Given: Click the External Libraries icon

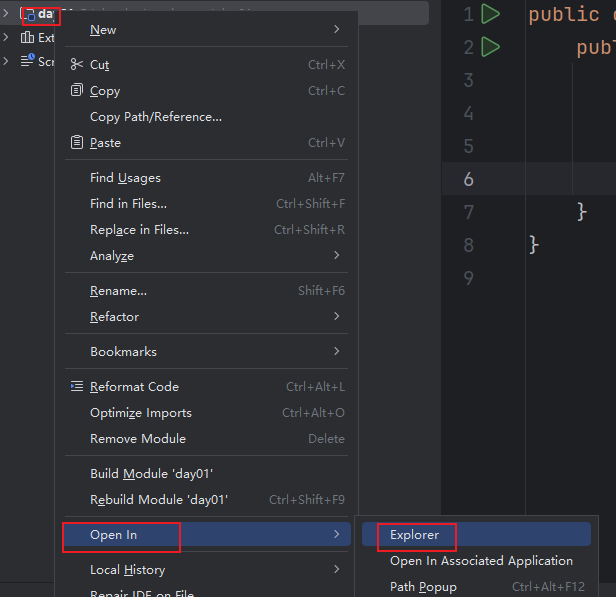Looking at the screenshot, I should click(x=27, y=37).
